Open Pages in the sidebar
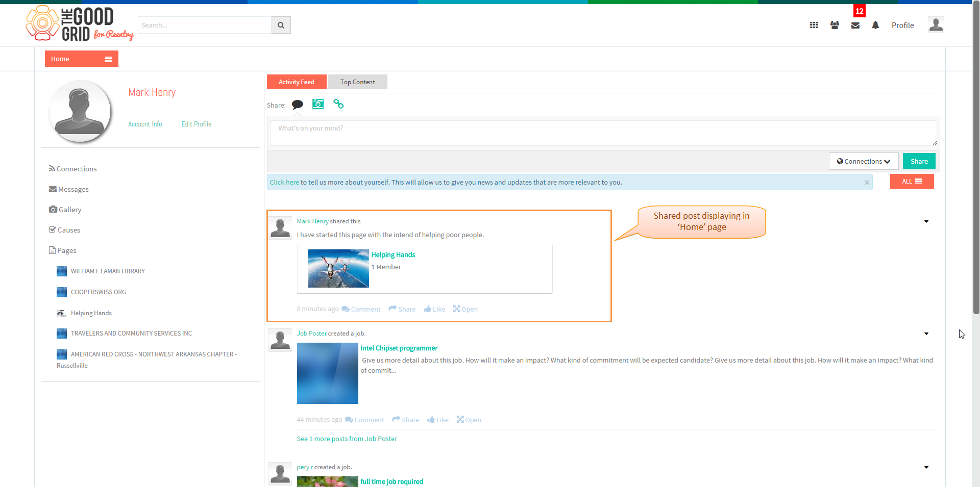This screenshot has height=487, width=980. (62, 250)
